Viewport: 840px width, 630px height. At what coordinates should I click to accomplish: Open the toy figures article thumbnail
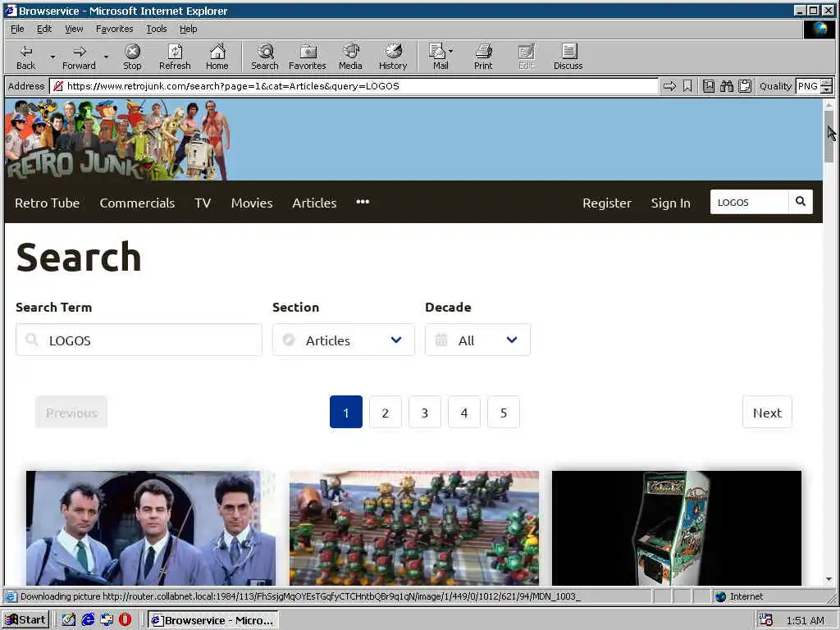pos(414,527)
